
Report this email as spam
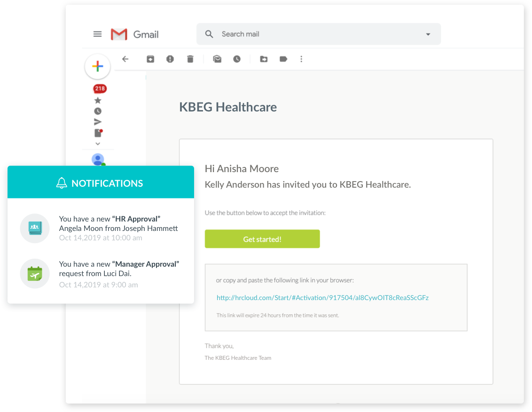pos(170,59)
